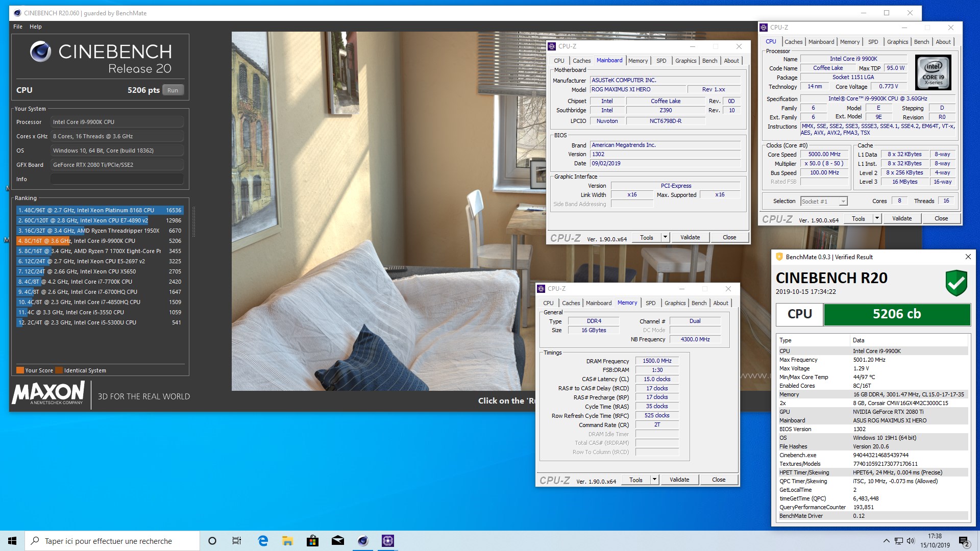
Task: Select the HPET Timer/Skewing row in BenchMate
Action: tap(872, 473)
